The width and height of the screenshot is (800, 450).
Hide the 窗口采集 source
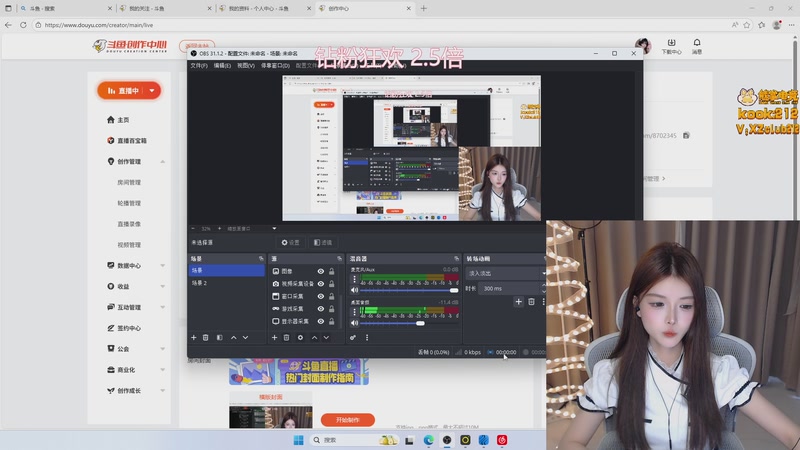pos(320,296)
